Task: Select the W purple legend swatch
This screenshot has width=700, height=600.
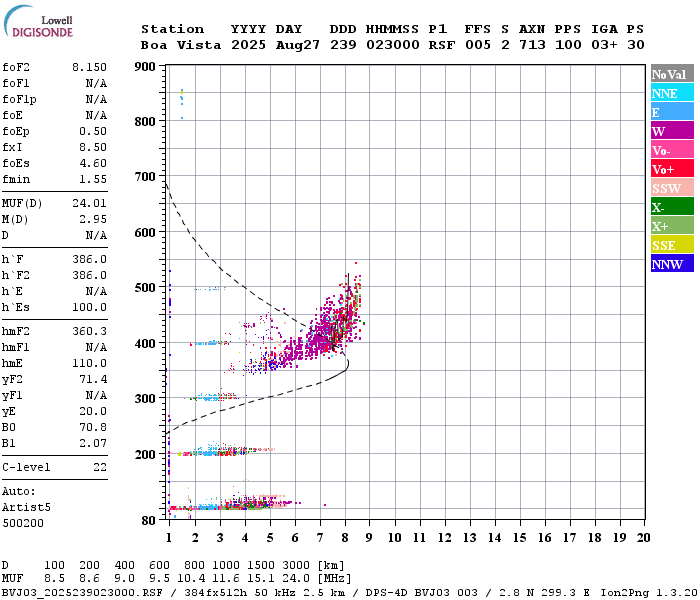Action: pyautogui.click(x=672, y=131)
